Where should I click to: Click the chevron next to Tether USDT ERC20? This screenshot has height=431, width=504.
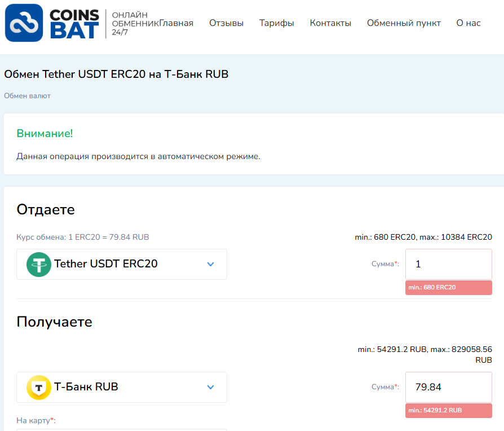coord(210,264)
